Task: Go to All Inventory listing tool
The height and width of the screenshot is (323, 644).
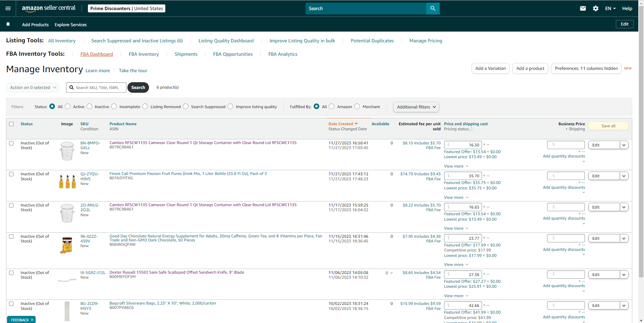Action: click(62, 41)
